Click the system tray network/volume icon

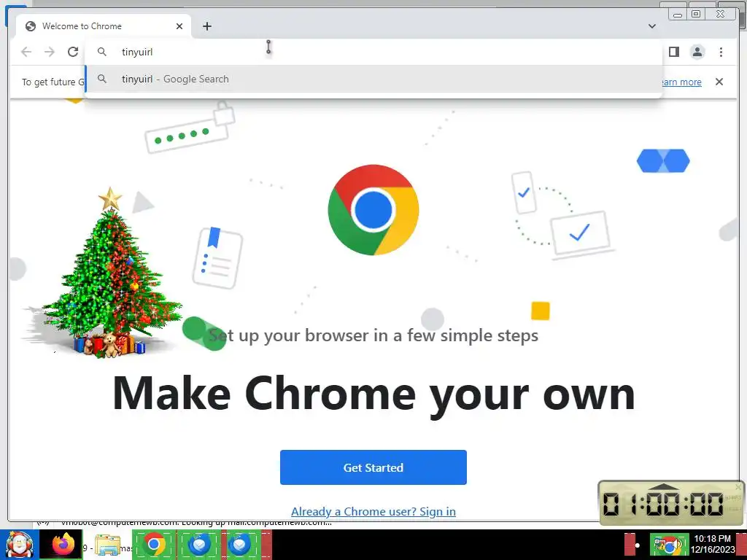point(668,545)
